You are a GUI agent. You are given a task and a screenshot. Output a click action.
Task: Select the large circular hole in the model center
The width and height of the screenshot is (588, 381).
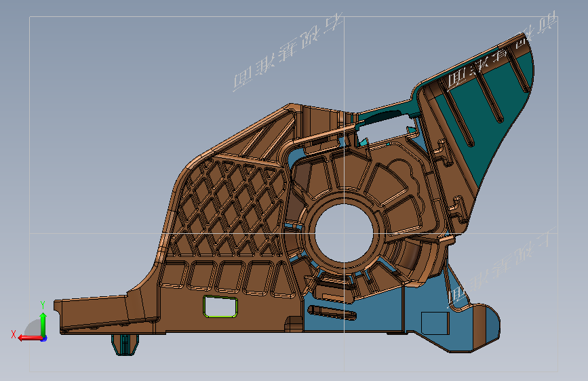345,233
